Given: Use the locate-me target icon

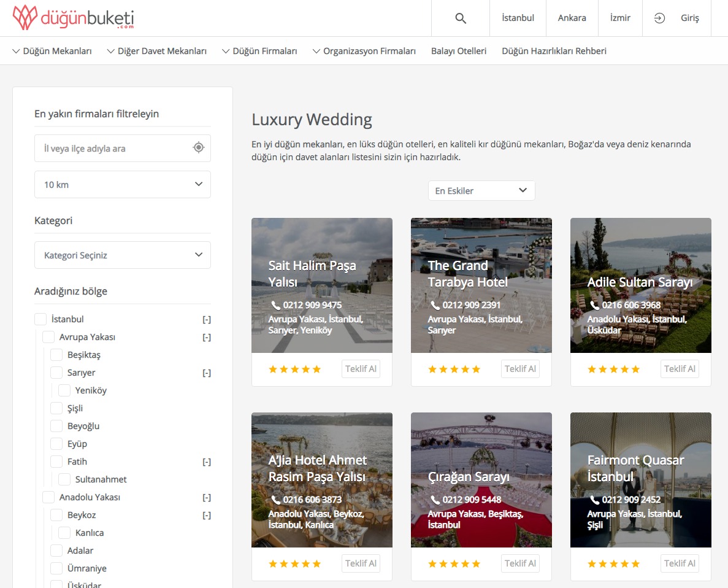Looking at the screenshot, I should click(199, 147).
